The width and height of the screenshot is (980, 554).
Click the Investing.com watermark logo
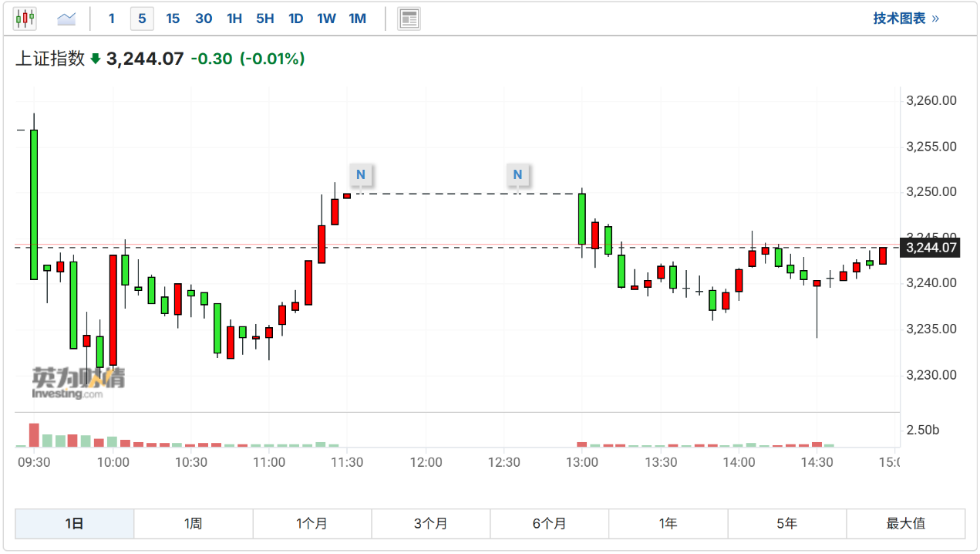pos(77,383)
